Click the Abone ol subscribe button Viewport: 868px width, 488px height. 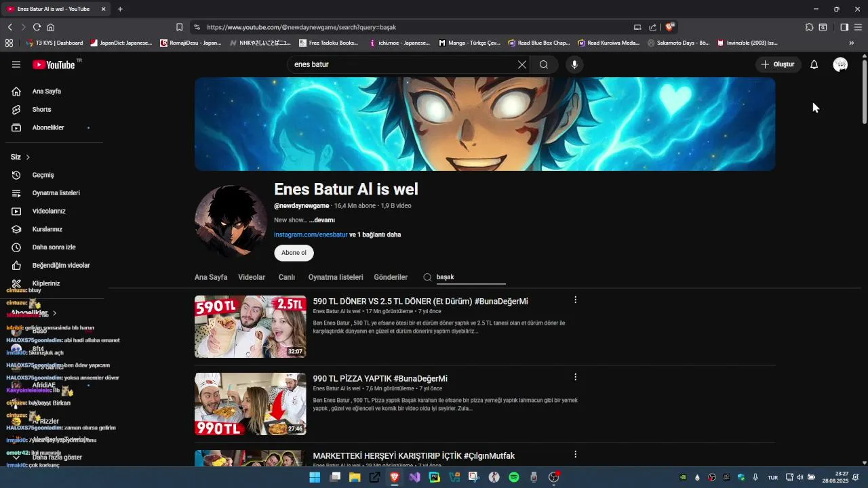(x=294, y=253)
